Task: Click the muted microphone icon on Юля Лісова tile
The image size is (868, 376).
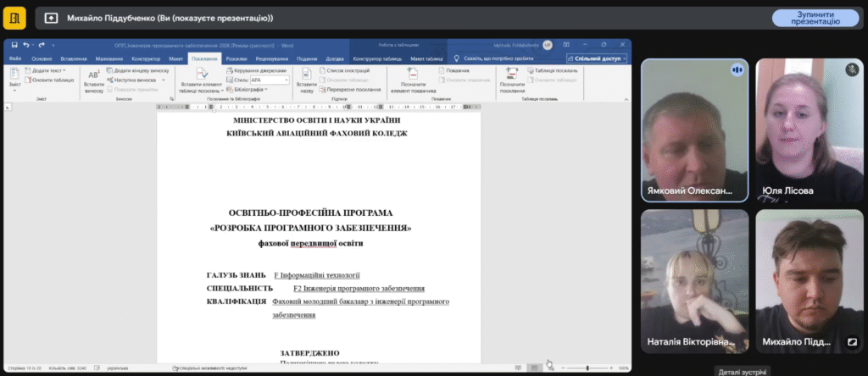Action: click(852, 69)
